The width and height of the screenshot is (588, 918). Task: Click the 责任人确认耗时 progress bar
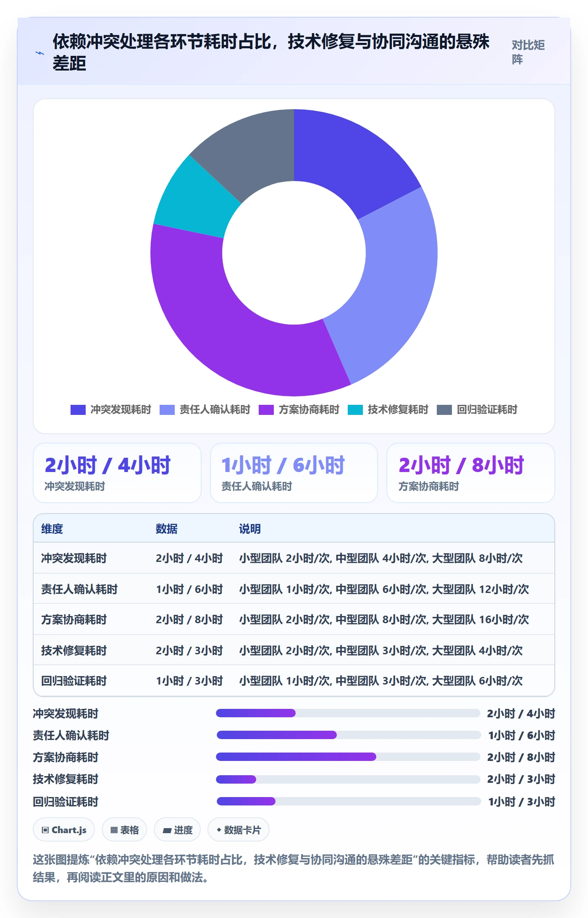pyautogui.click(x=348, y=735)
